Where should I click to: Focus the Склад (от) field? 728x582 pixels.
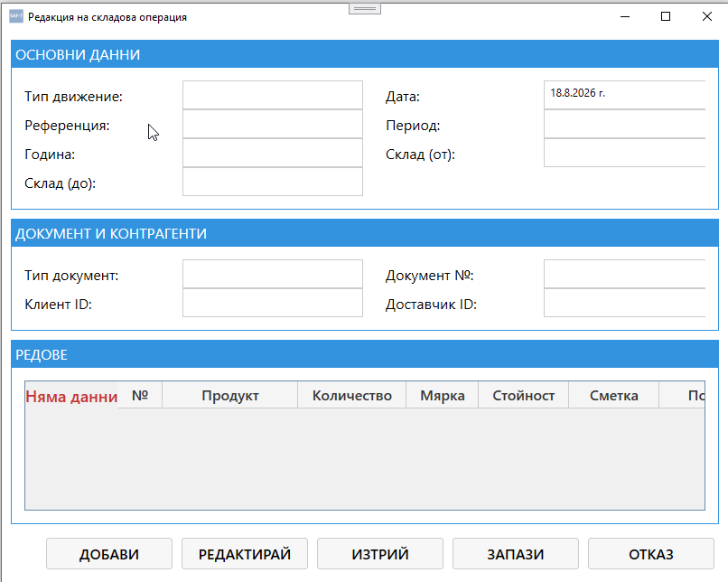coord(624,153)
